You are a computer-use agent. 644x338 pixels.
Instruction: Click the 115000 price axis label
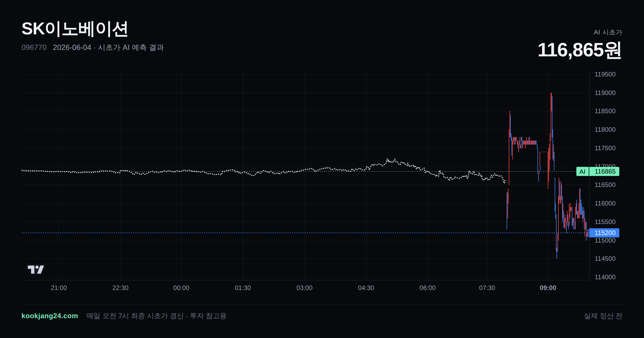click(605, 240)
